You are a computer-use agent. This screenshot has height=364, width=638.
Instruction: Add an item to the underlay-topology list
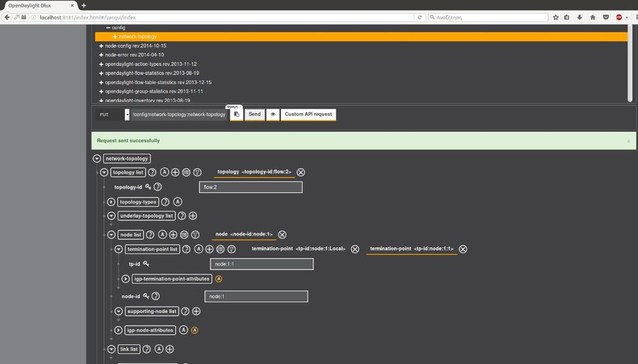193,216
